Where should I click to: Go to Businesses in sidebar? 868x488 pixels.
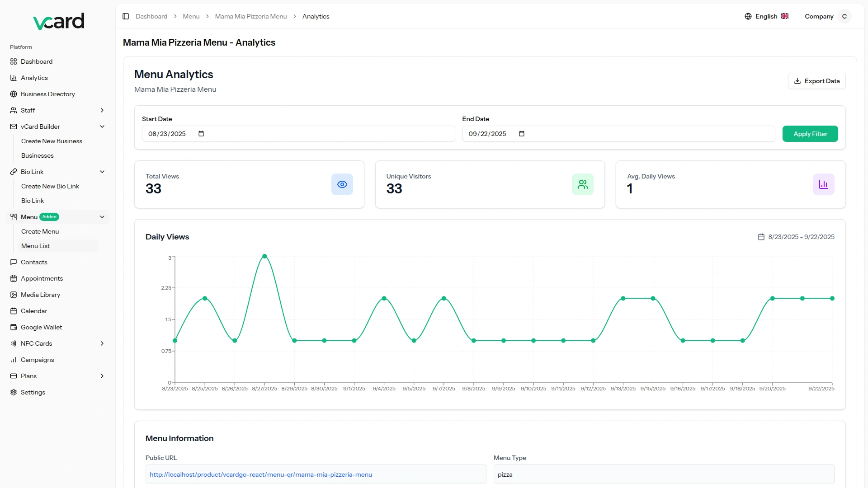[x=38, y=155]
